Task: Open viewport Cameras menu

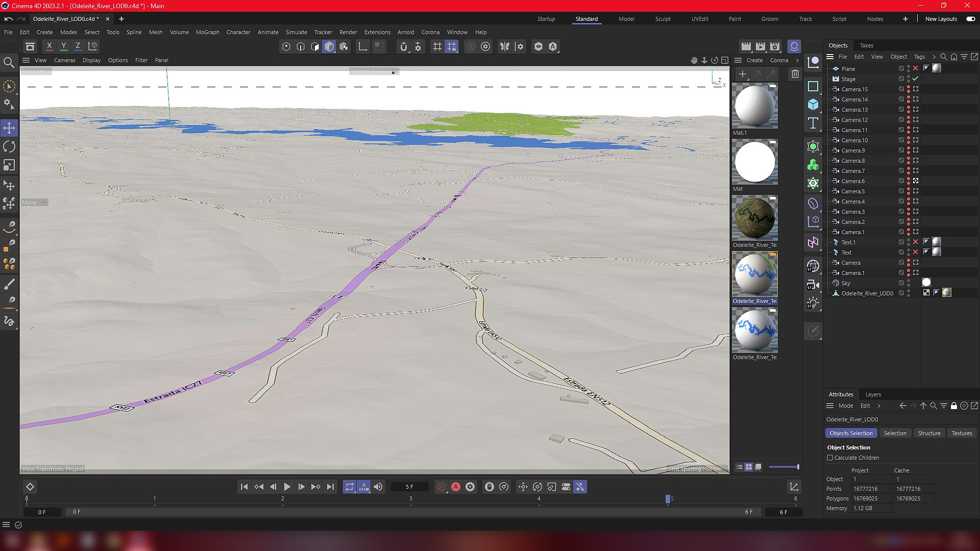Action: [64, 60]
